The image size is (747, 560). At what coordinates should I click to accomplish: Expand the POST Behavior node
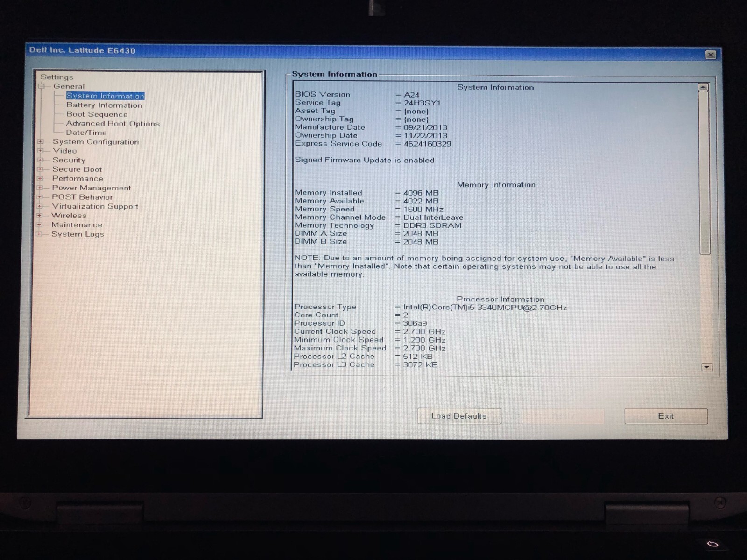click(40, 197)
